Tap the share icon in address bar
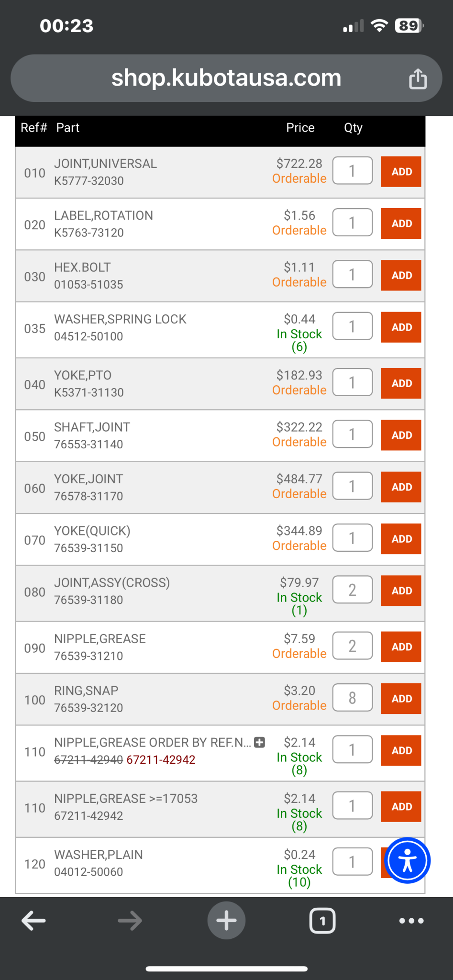The image size is (453, 980). point(418,79)
